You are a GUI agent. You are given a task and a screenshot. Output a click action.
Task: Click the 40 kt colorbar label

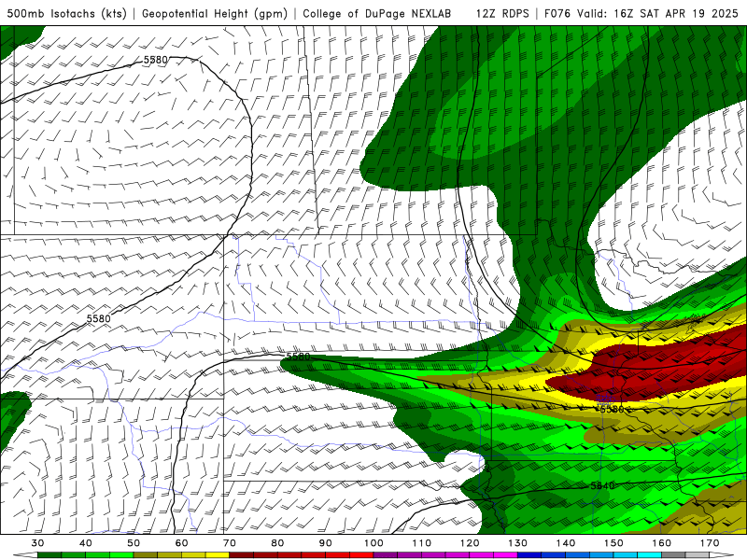coord(86,543)
